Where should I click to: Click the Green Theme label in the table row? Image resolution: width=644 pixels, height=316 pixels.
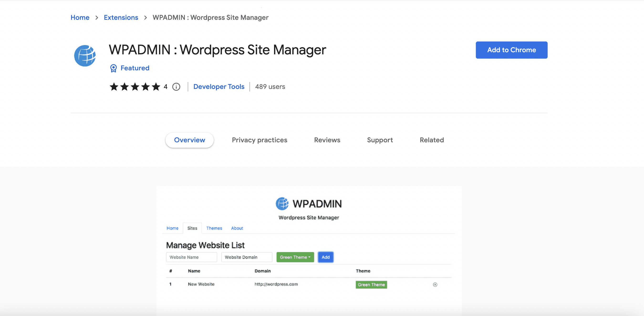pyautogui.click(x=371, y=285)
